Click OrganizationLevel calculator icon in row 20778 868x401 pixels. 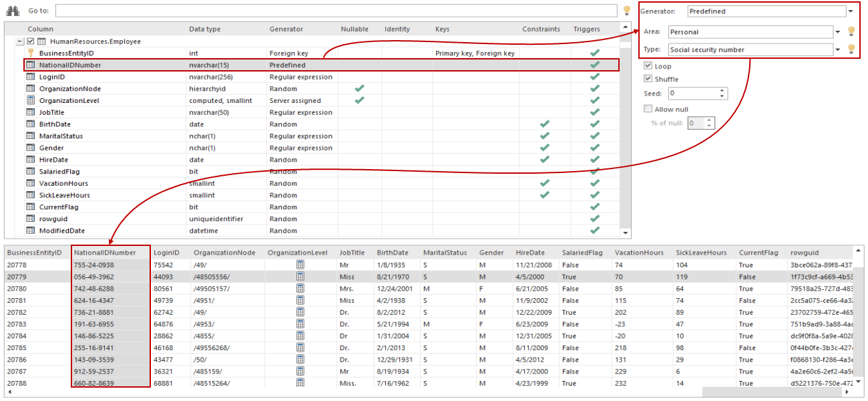[300, 265]
